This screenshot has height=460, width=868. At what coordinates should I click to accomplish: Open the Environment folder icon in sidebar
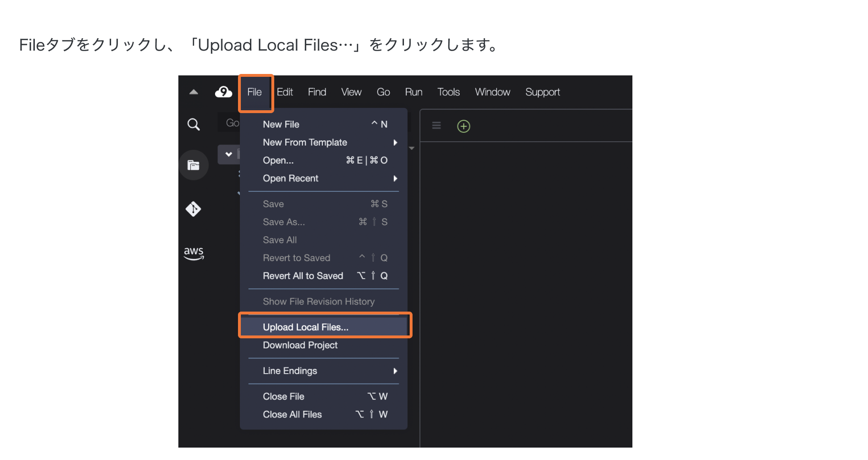(x=194, y=166)
